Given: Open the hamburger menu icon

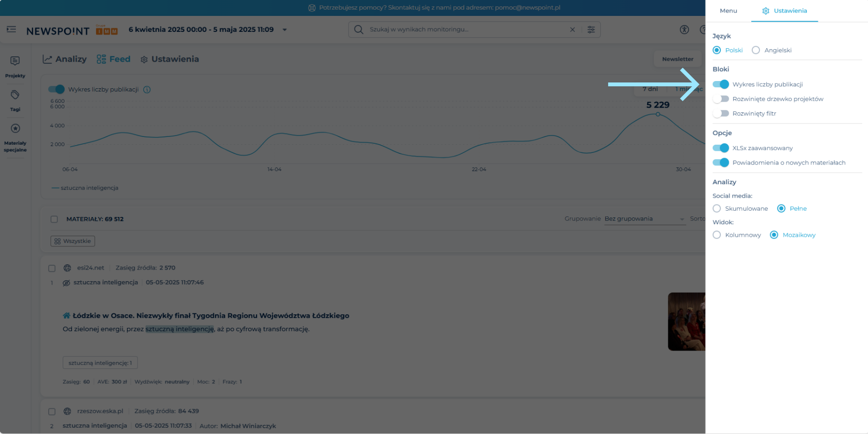Looking at the screenshot, I should click(x=11, y=29).
